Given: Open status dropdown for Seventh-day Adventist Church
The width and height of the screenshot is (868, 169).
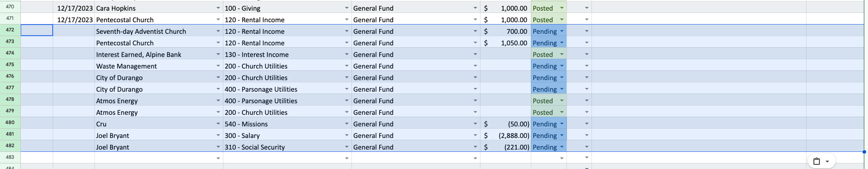Looking at the screenshot, I should (x=562, y=31).
